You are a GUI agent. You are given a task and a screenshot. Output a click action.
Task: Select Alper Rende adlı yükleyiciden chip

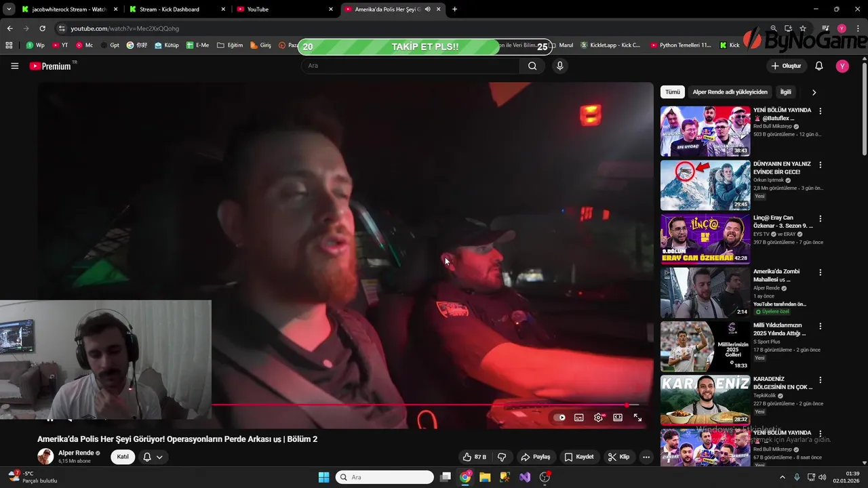[x=730, y=92]
